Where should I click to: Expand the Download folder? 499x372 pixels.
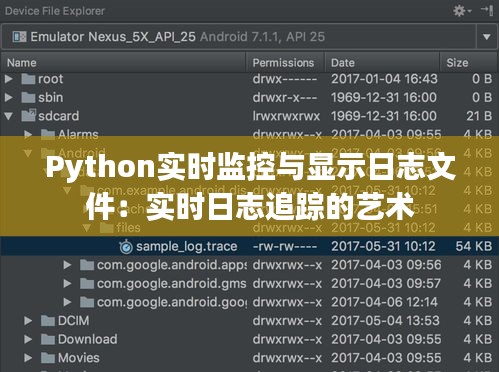click(x=28, y=339)
